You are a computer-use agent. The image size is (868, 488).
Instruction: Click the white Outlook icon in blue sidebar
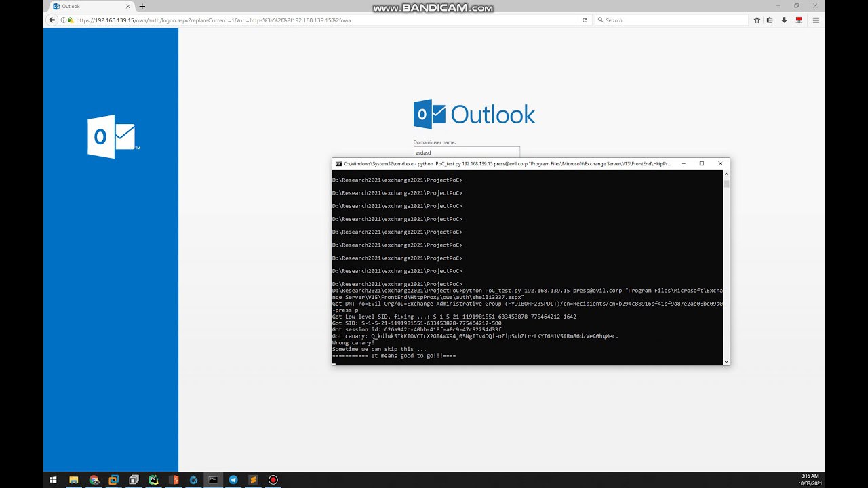tap(113, 136)
